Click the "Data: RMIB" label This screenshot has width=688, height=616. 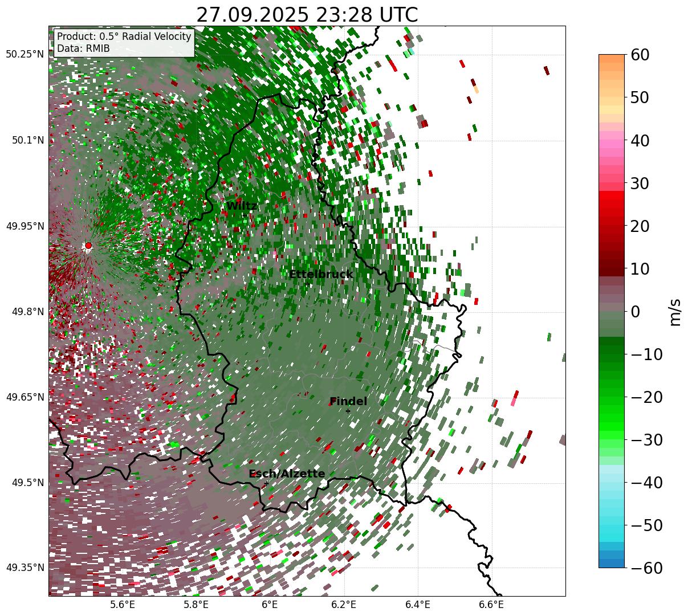point(83,48)
